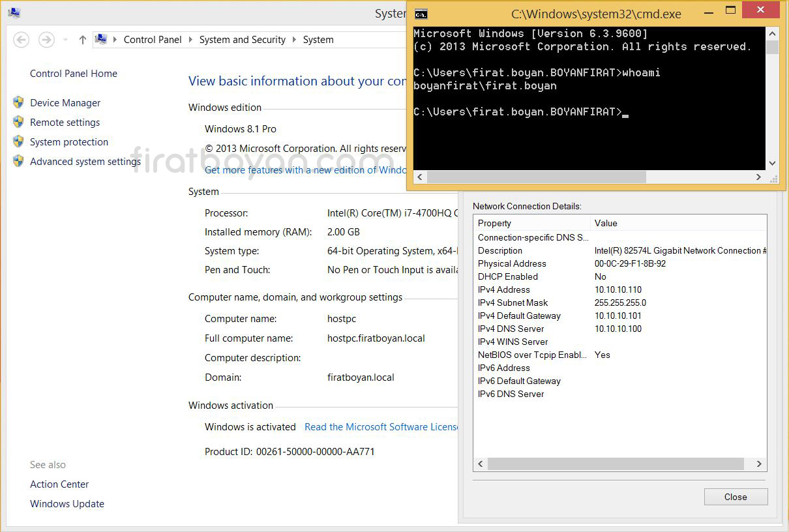The height and width of the screenshot is (532, 789).
Task: Open Control Panel Home link
Action: (74, 74)
